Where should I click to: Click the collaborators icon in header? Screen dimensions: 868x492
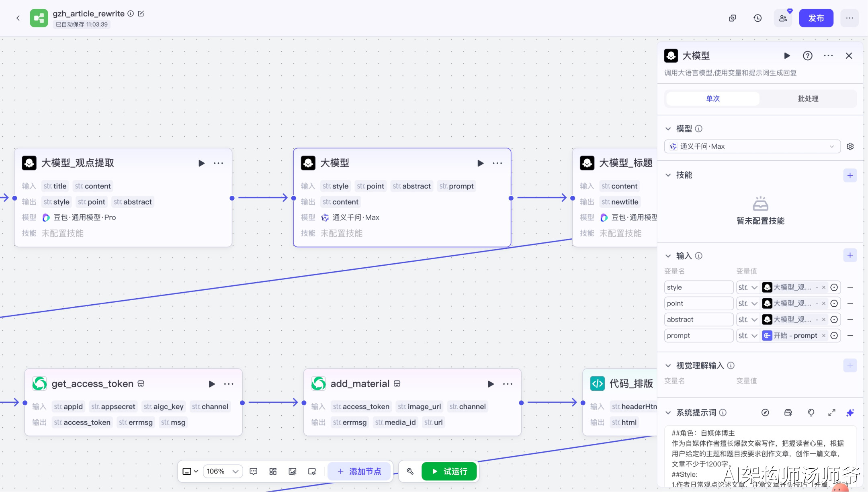click(x=783, y=18)
